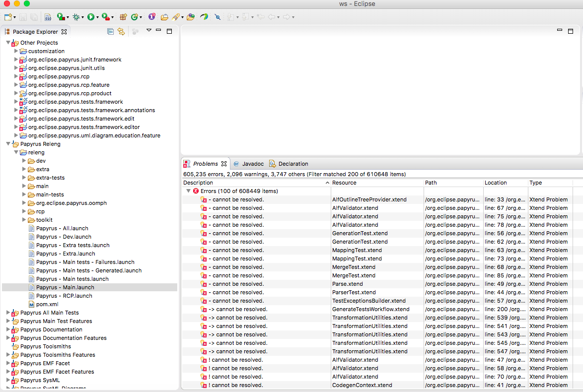583x392 pixels.
Task: Maximize the editor area
Action: click(x=571, y=31)
